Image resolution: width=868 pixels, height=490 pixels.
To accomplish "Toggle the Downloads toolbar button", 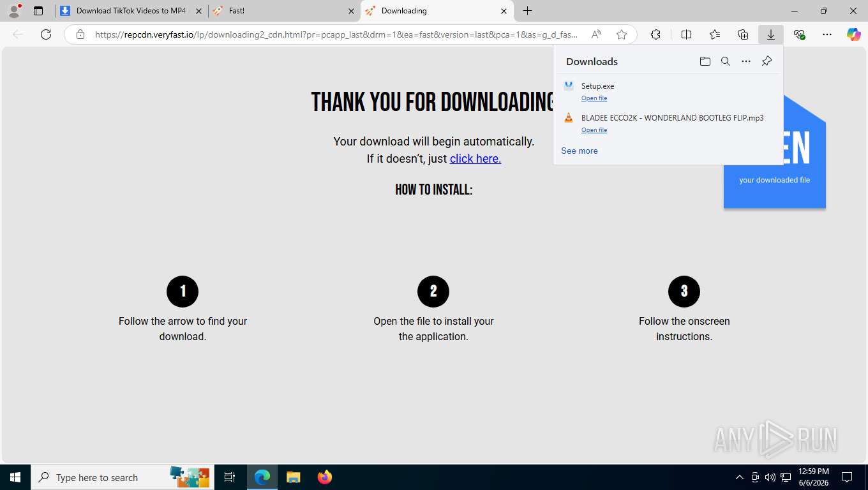I will [771, 34].
